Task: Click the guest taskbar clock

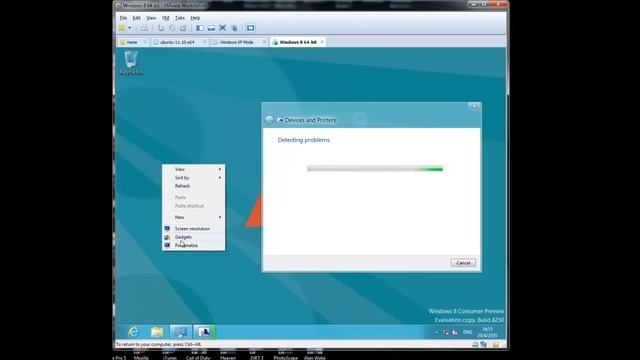Action: pos(487,332)
